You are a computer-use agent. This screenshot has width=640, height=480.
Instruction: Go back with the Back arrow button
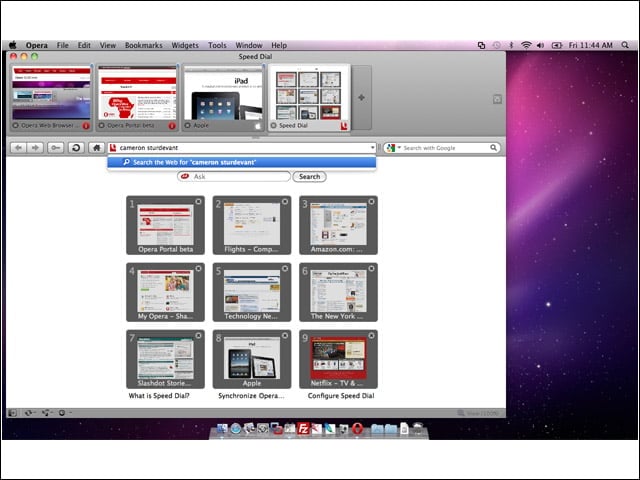pyautogui.click(x=18, y=148)
